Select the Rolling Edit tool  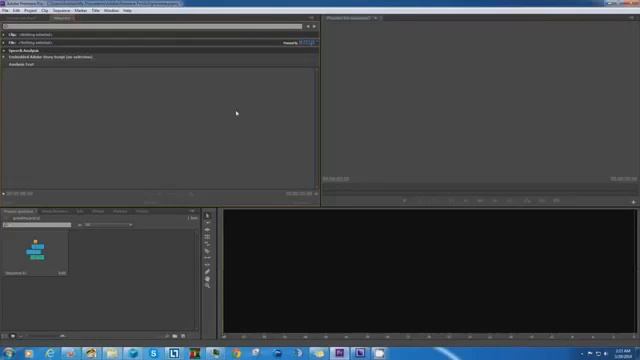click(x=207, y=237)
